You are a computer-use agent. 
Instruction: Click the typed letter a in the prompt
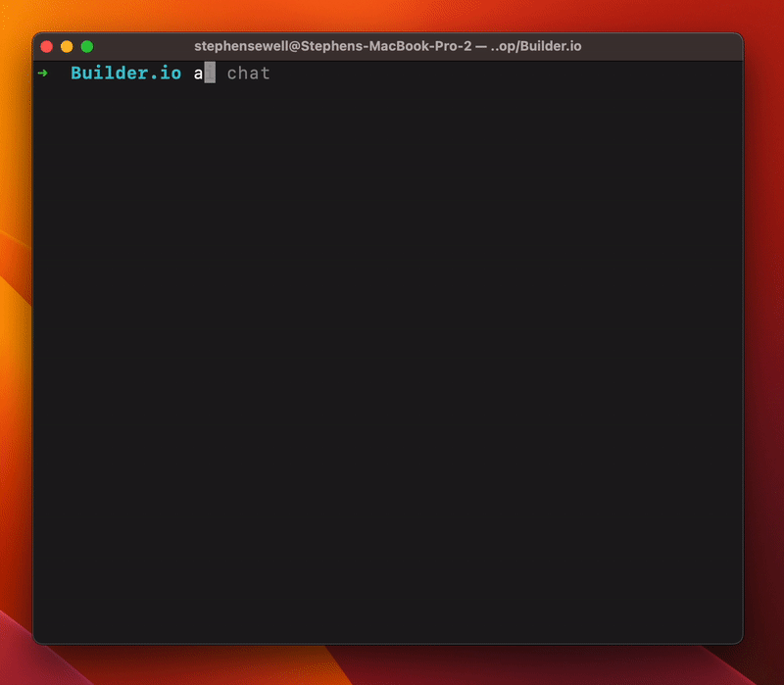click(197, 73)
